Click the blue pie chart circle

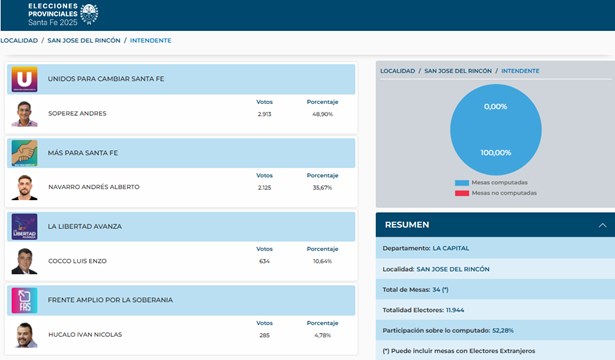click(x=496, y=130)
